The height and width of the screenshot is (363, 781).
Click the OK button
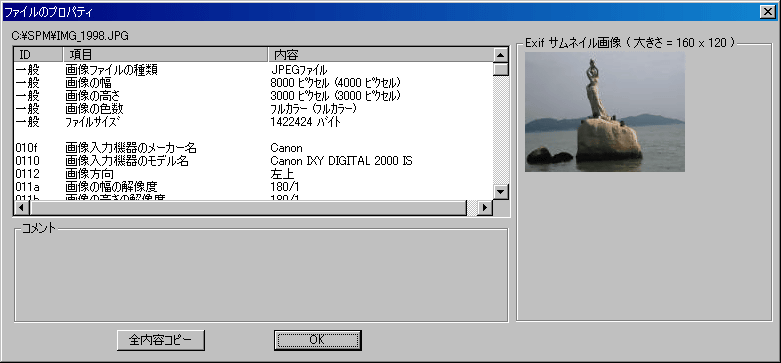click(317, 340)
